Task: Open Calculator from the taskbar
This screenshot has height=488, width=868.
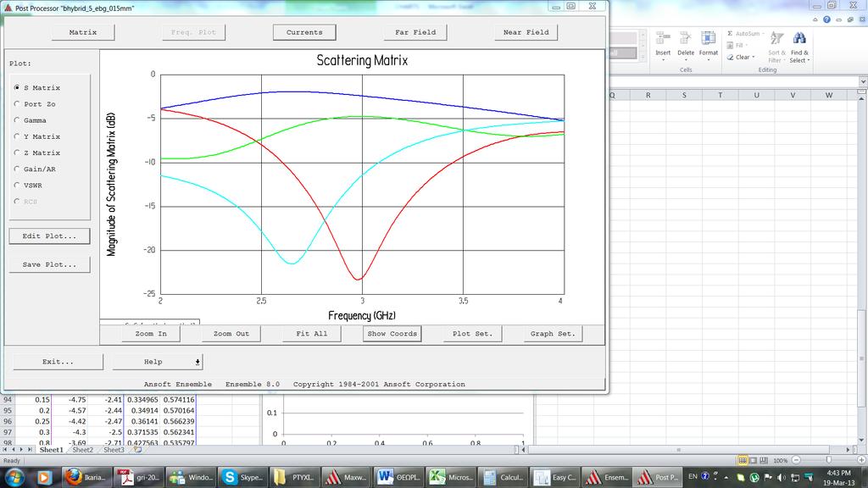Action: (x=504, y=477)
